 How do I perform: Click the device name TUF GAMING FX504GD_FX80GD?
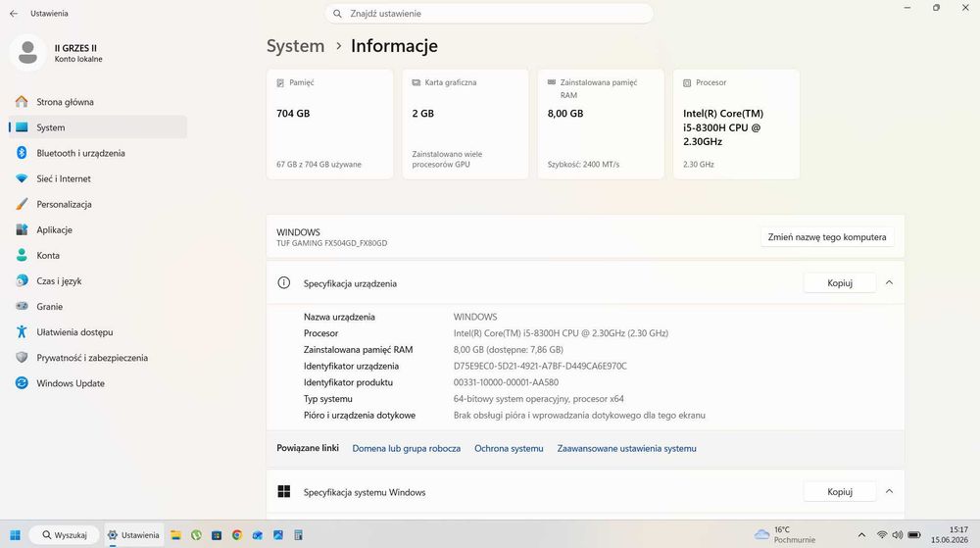tap(332, 244)
